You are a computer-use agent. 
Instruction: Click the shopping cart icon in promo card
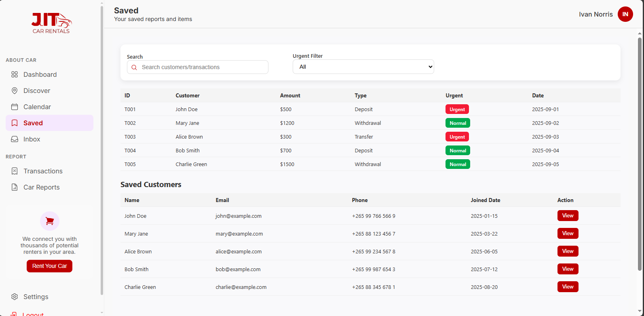point(50,221)
